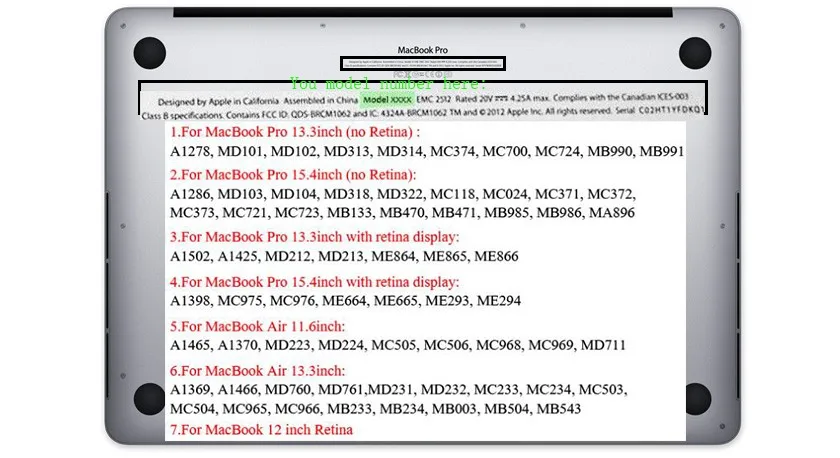Screen dimensions: 840x458
Task: Click model number MC700
Action: coord(505,152)
